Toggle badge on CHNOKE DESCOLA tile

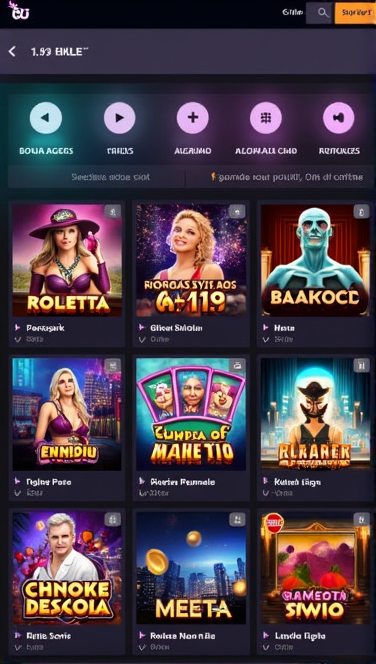(x=113, y=520)
